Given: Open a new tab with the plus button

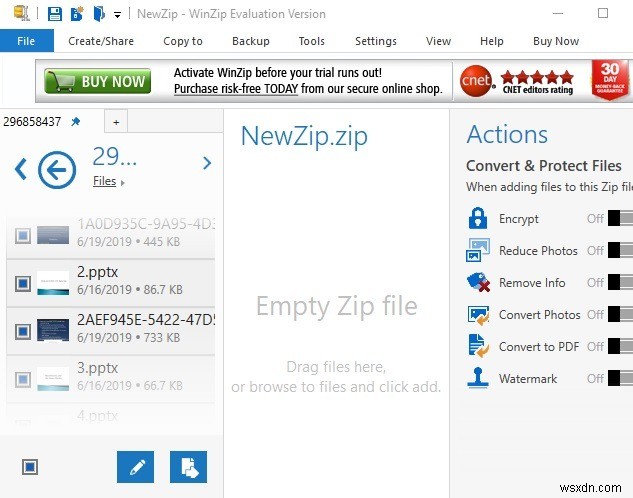Looking at the screenshot, I should tap(116, 122).
